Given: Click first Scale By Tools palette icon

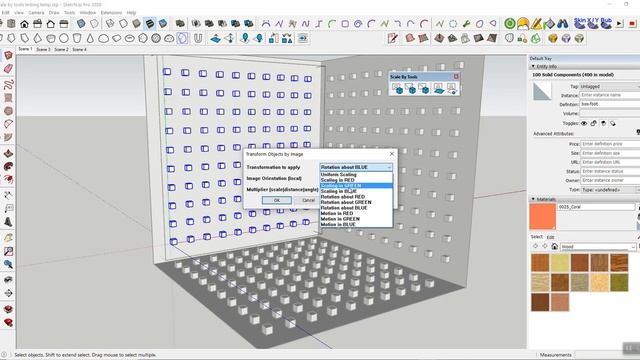Looking at the screenshot, I should pyautogui.click(x=398, y=89).
